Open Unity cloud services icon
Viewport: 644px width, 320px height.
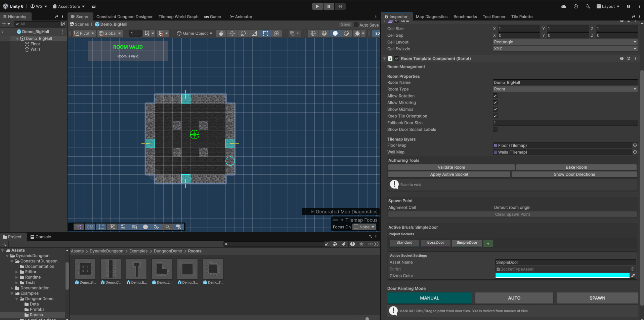[x=564, y=6]
